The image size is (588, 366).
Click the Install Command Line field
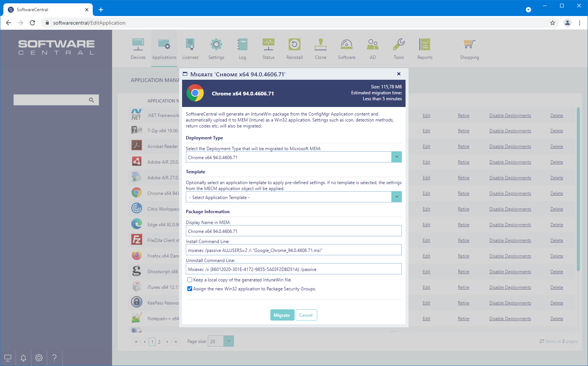(293, 250)
